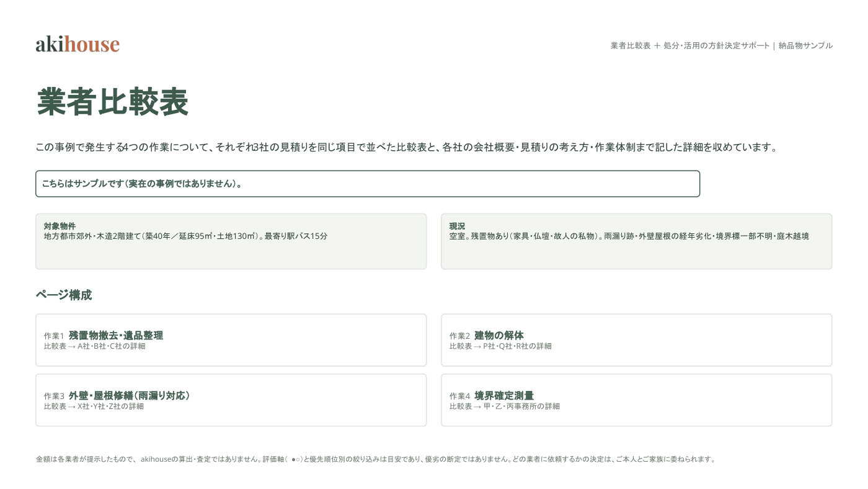Screen dimensions: 868x489
Task: Click the akihouse logo
Action: (x=77, y=45)
